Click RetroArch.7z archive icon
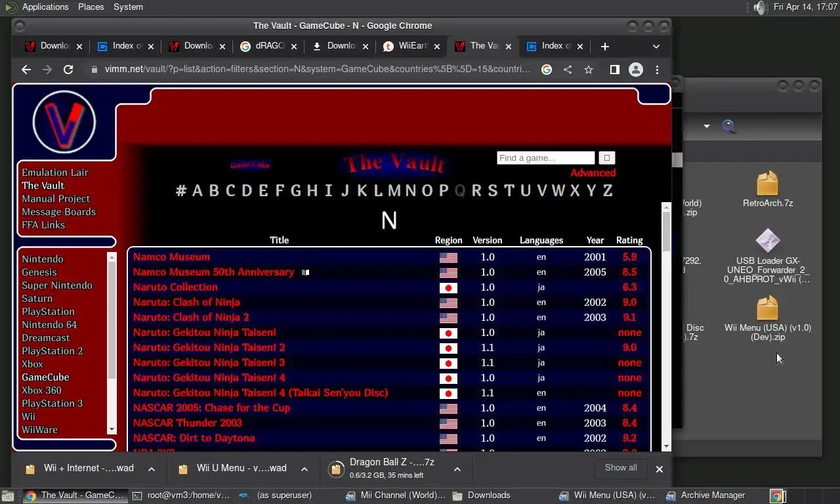Screen dimensions: 840x504 click(767, 184)
